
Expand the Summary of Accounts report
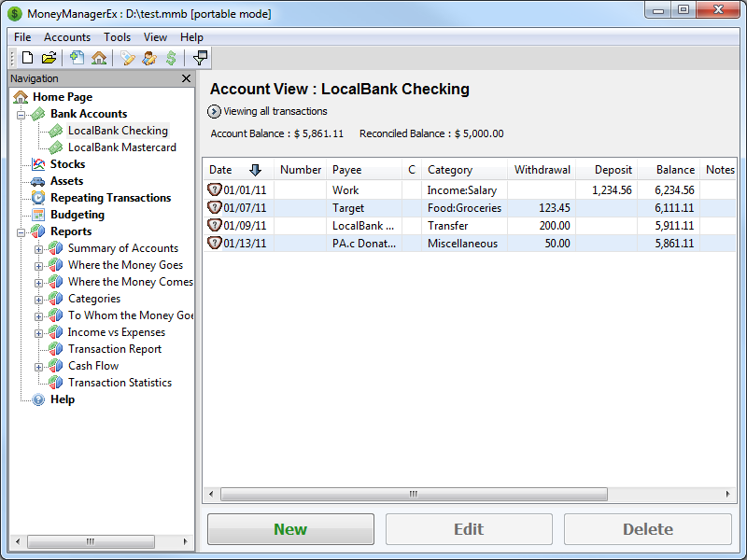click(38, 249)
